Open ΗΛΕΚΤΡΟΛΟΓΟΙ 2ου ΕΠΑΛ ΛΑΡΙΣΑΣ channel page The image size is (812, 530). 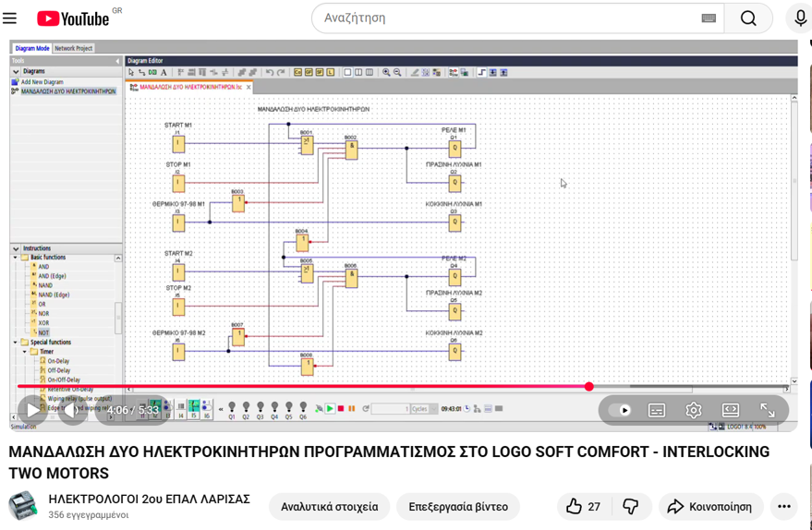149,500
